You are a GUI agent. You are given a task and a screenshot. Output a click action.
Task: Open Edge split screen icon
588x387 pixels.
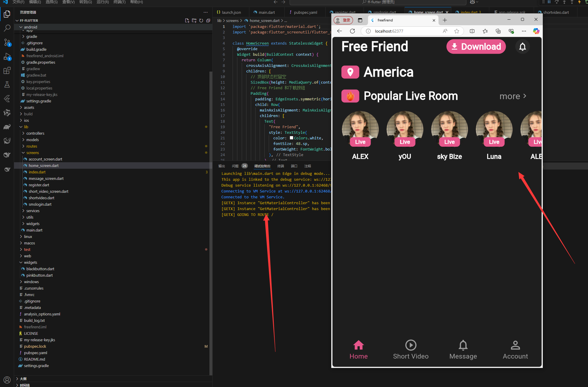click(472, 31)
